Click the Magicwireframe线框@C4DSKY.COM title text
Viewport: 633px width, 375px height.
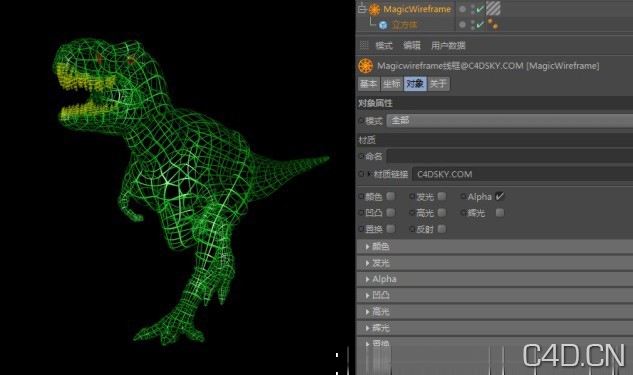pos(450,66)
